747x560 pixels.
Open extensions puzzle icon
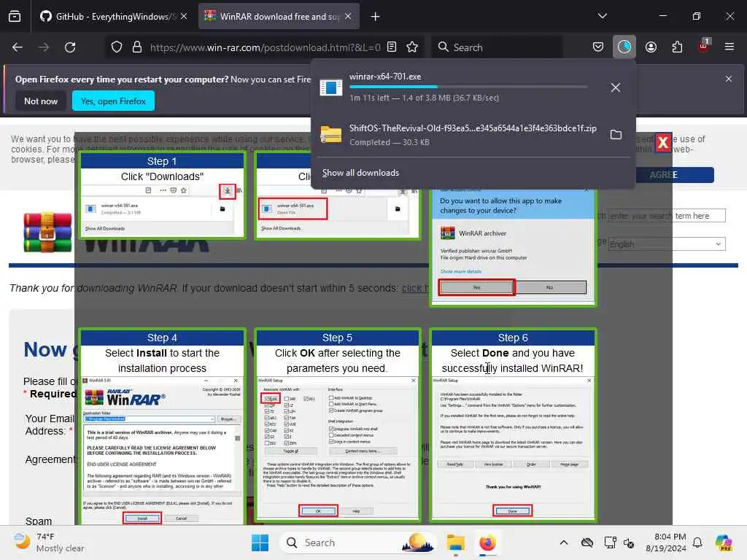coord(677,47)
